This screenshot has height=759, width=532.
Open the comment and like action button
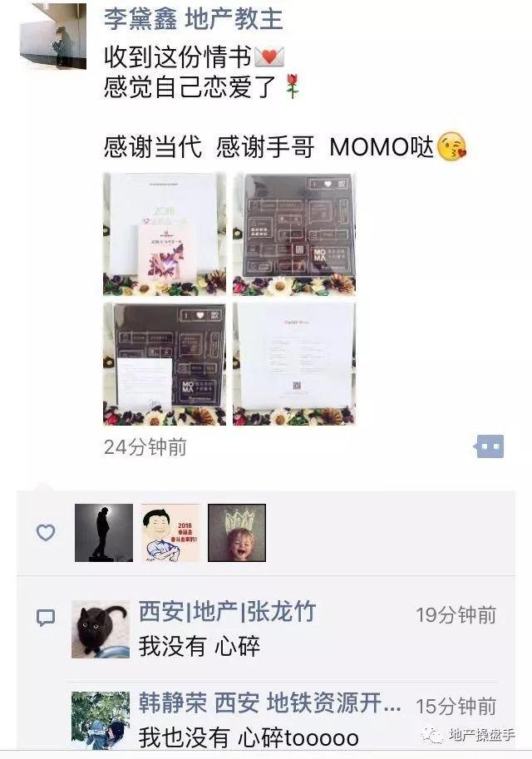point(490,446)
